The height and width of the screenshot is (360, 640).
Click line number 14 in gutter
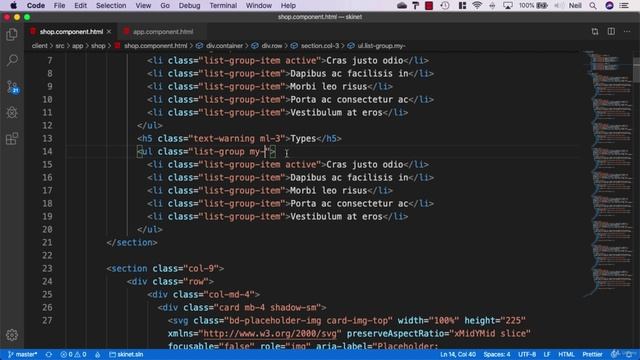click(47, 151)
